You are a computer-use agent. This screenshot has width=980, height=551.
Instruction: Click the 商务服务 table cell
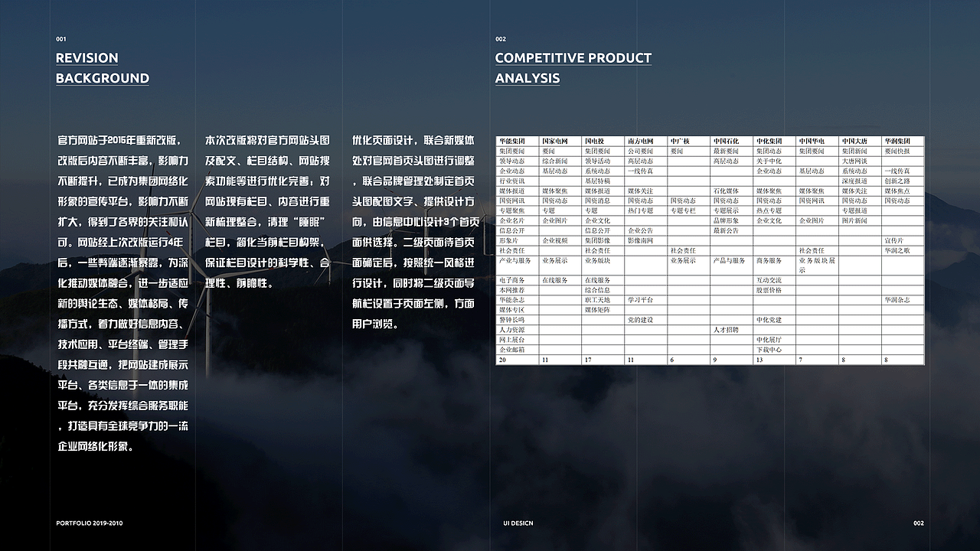tap(775, 266)
